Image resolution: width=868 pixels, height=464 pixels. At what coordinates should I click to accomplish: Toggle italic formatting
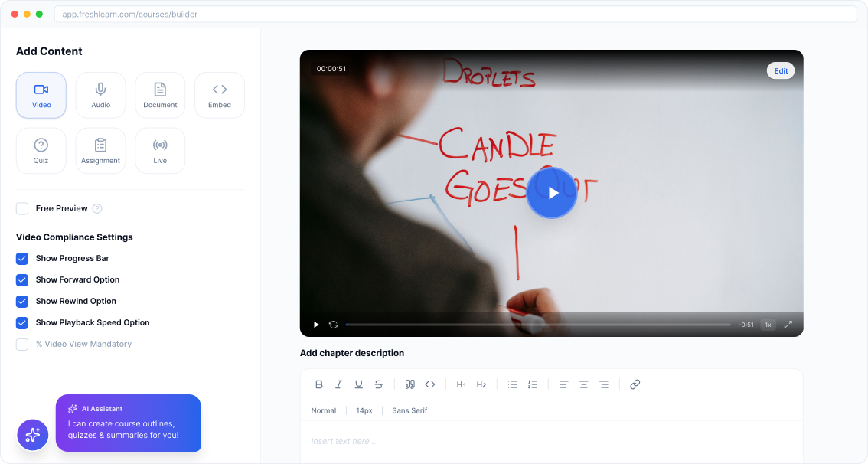(x=339, y=384)
